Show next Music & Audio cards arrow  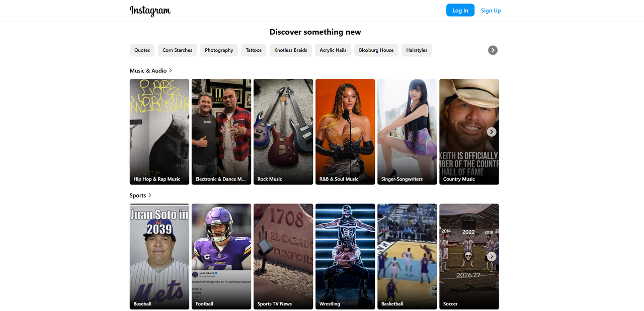pos(492,132)
